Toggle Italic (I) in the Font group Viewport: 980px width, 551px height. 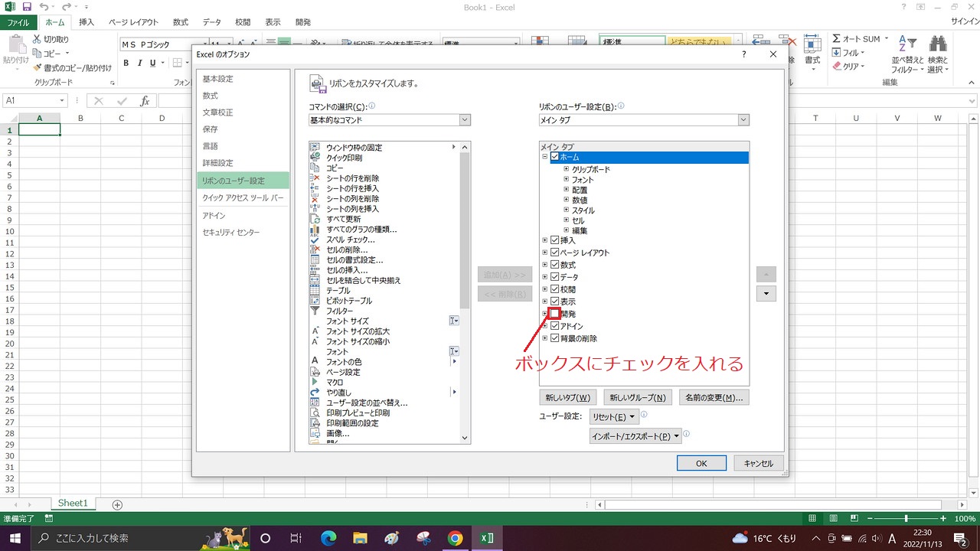point(140,63)
